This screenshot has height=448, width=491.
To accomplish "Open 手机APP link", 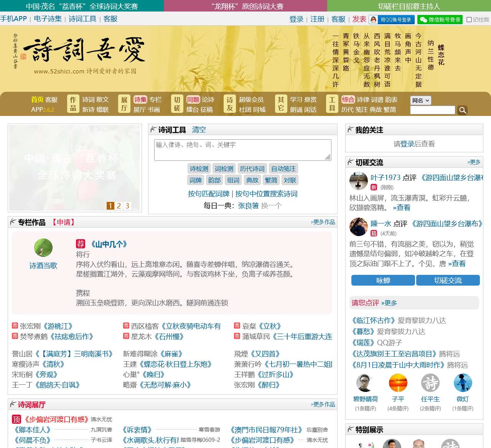I will [13, 19].
